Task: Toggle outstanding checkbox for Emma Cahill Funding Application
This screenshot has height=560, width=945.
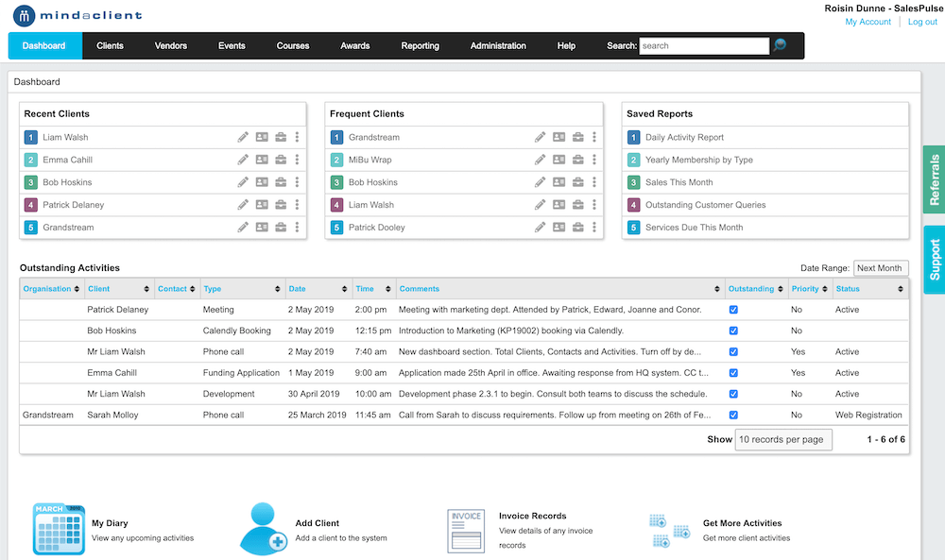Action: point(733,373)
